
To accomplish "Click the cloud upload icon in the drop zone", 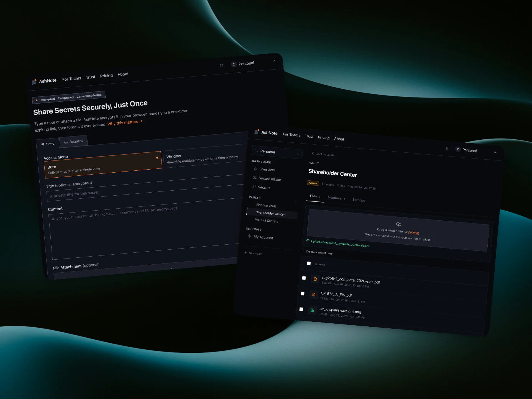I will [x=399, y=224].
